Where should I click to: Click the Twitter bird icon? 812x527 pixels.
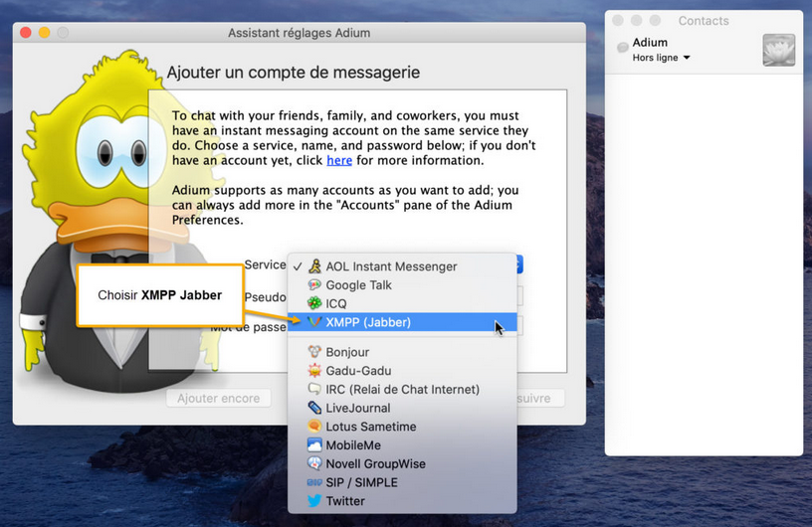[314, 500]
